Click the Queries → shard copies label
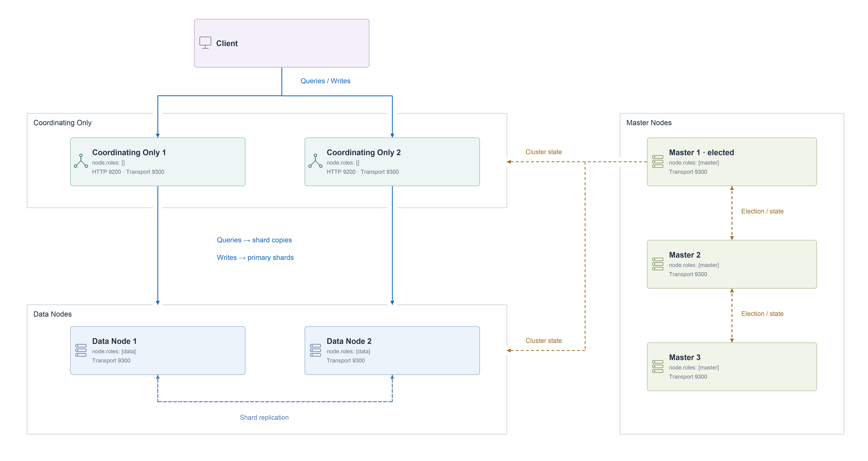Image resolution: width=868 pixels, height=461 pixels. pyautogui.click(x=254, y=240)
